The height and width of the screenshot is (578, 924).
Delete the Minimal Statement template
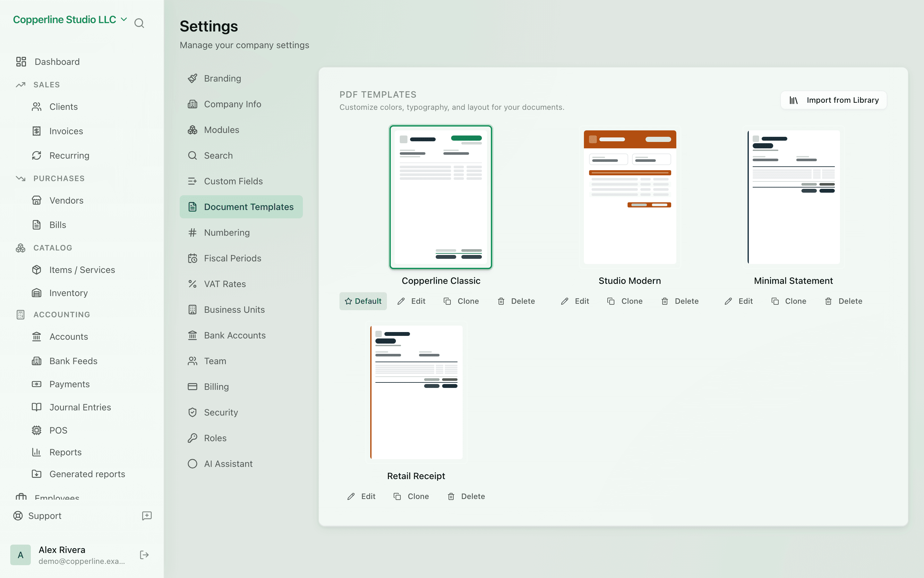[843, 301]
